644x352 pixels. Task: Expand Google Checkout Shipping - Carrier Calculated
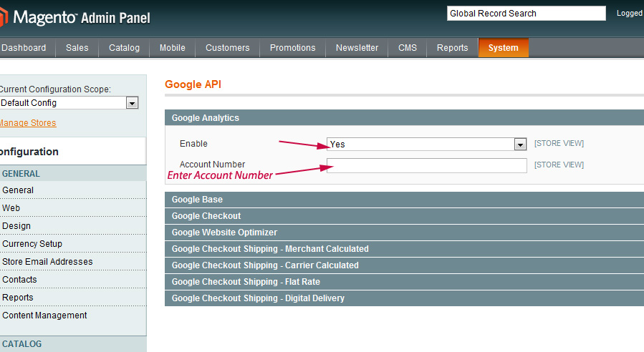[x=404, y=265]
